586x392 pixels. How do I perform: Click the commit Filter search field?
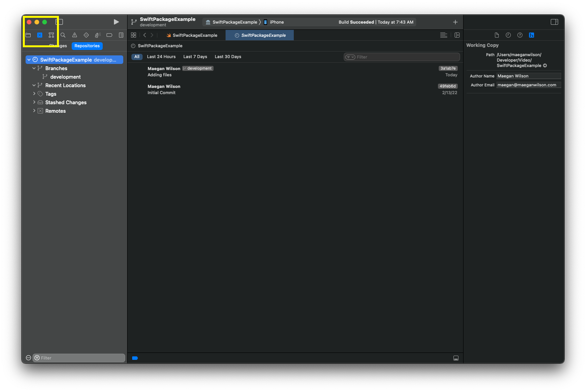pyautogui.click(x=402, y=57)
